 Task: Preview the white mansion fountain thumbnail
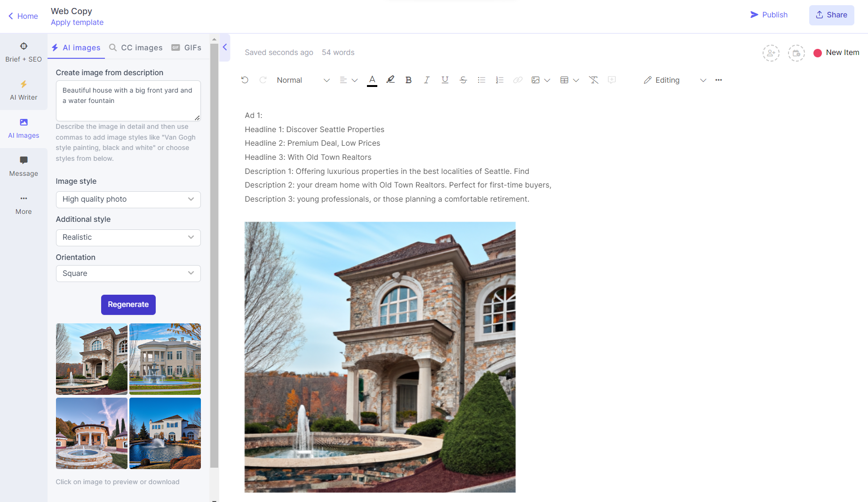point(165,359)
